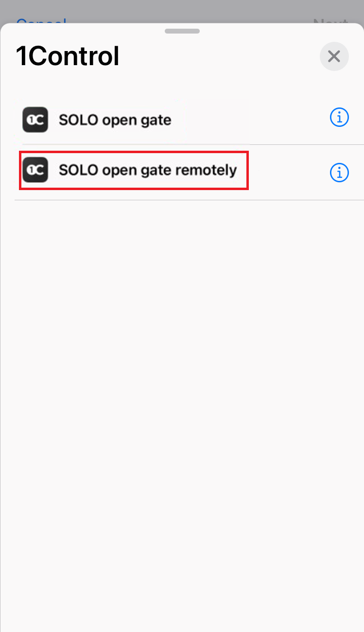Tap the sheet grabber handle at the top
This screenshot has width=364, height=632.
point(182,31)
